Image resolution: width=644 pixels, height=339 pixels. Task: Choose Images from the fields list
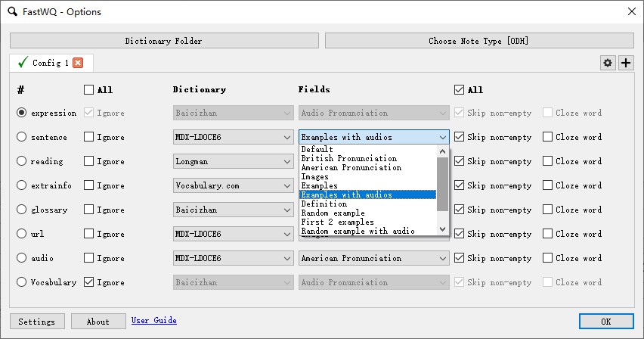[367, 176]
